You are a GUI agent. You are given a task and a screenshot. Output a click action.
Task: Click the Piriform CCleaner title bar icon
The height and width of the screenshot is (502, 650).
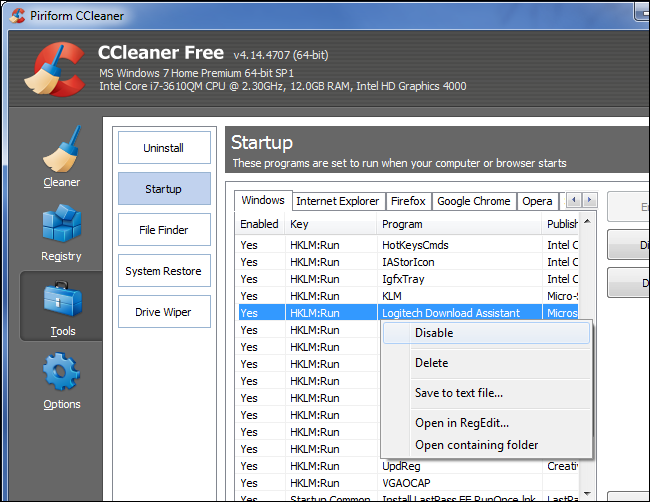tap(17, 16)
